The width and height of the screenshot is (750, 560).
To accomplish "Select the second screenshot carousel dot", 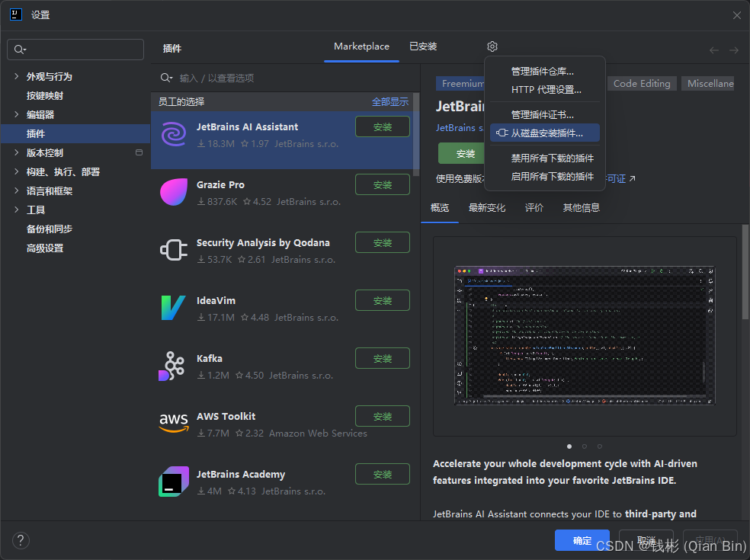I will click(x=585, y=446).
